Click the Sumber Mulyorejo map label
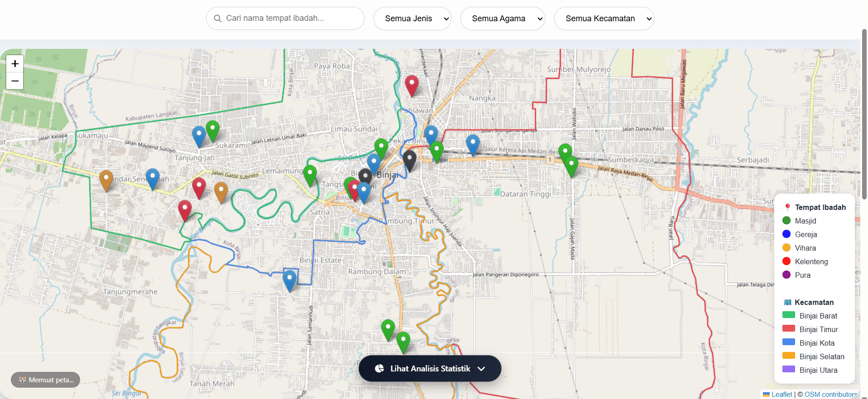Screen dimensions: 868x399 pyautogui.click(x=579, y=70)
